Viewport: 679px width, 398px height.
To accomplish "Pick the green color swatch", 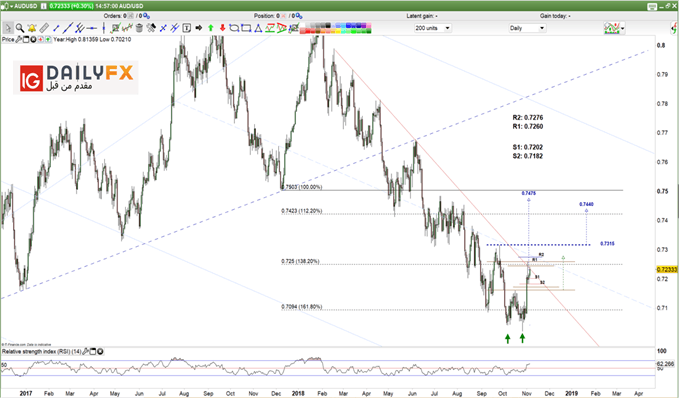I will pos(353,31).
